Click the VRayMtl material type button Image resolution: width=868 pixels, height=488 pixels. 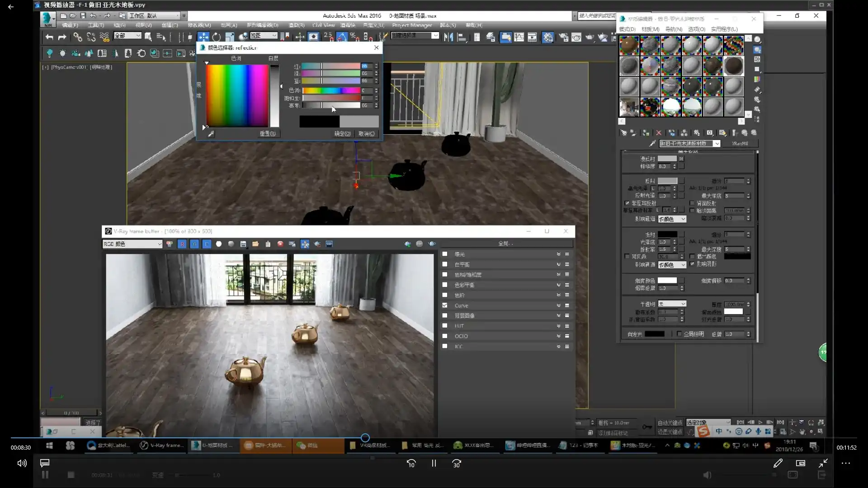click(740, 144)
